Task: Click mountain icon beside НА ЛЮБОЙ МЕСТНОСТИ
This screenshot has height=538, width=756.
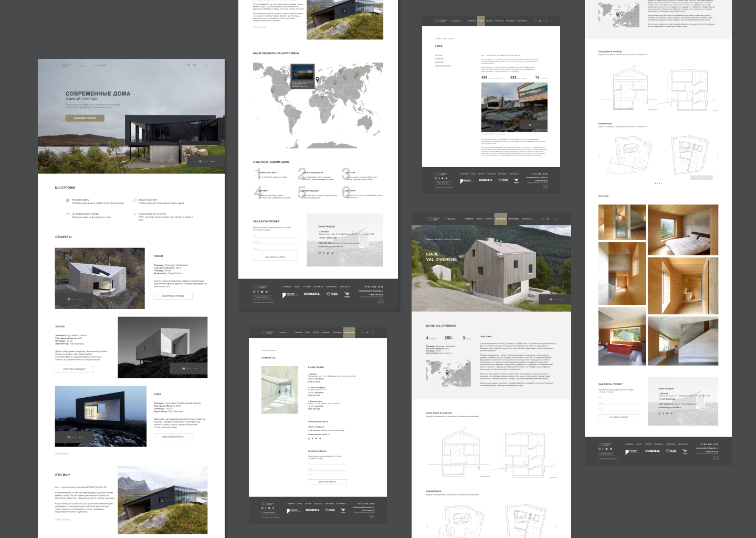Action: click(x=68, y=214)
